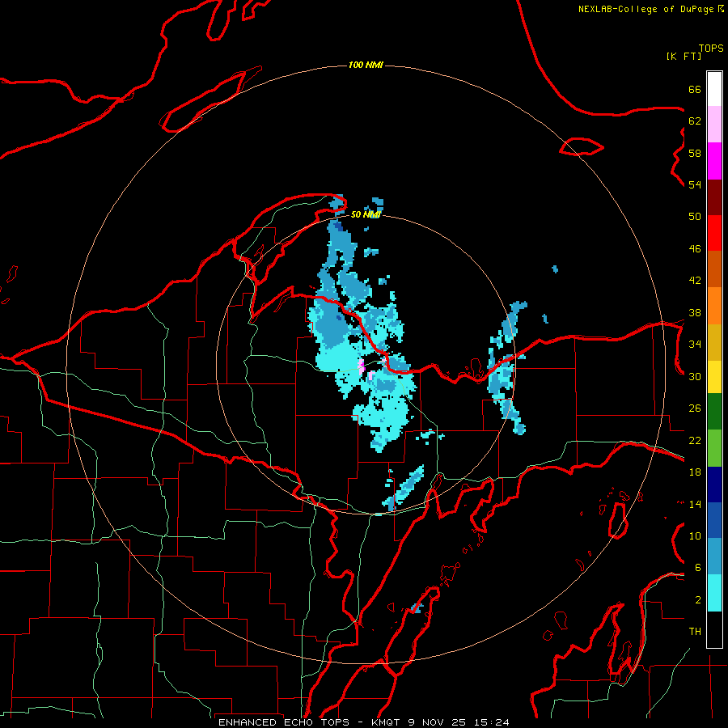Image resolution: width=728 pixels, height=728 pixels.
Task: Click the light pink legend swatch
Action: pyautogui.click(x=714, y=125)
